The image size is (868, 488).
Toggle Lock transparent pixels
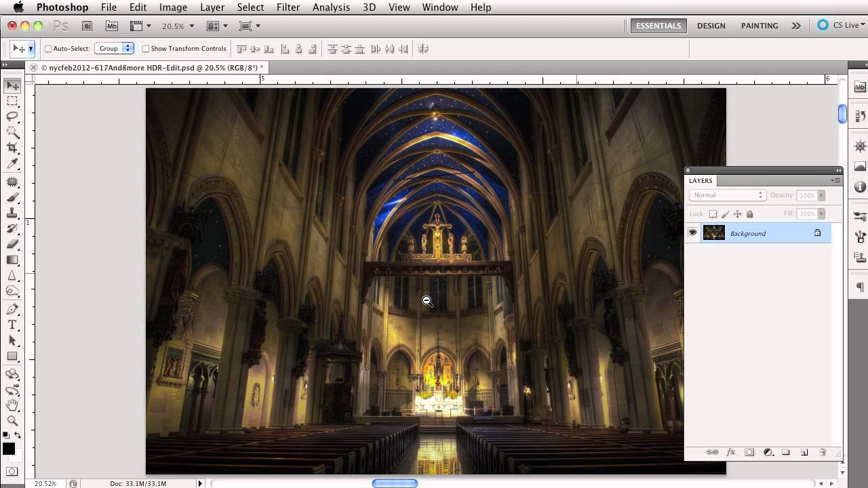[713, 214]
